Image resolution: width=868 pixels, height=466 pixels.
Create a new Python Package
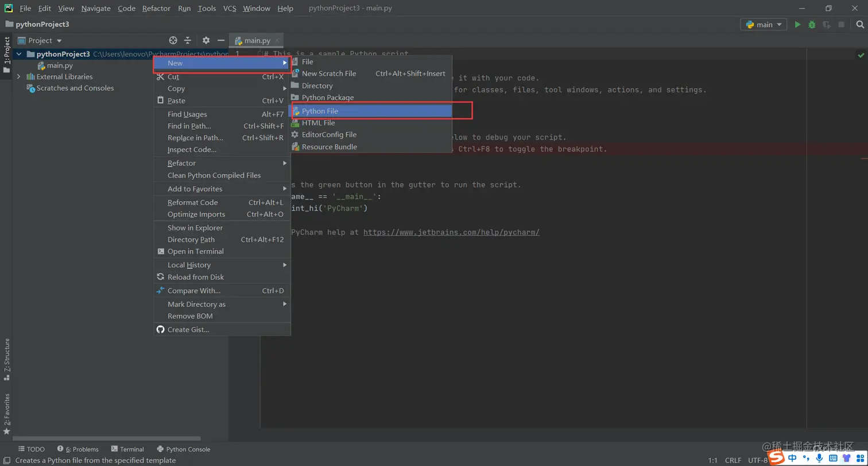tap(370, 98)
